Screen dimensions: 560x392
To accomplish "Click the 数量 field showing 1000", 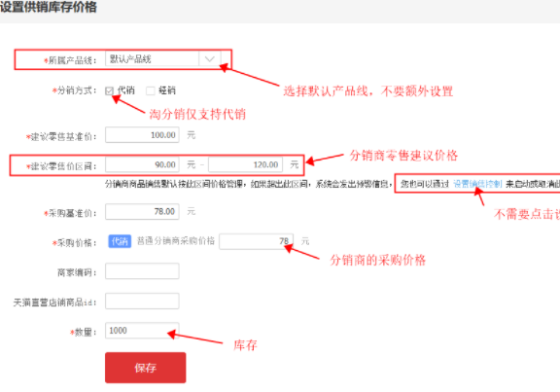I will click(142, 331).
